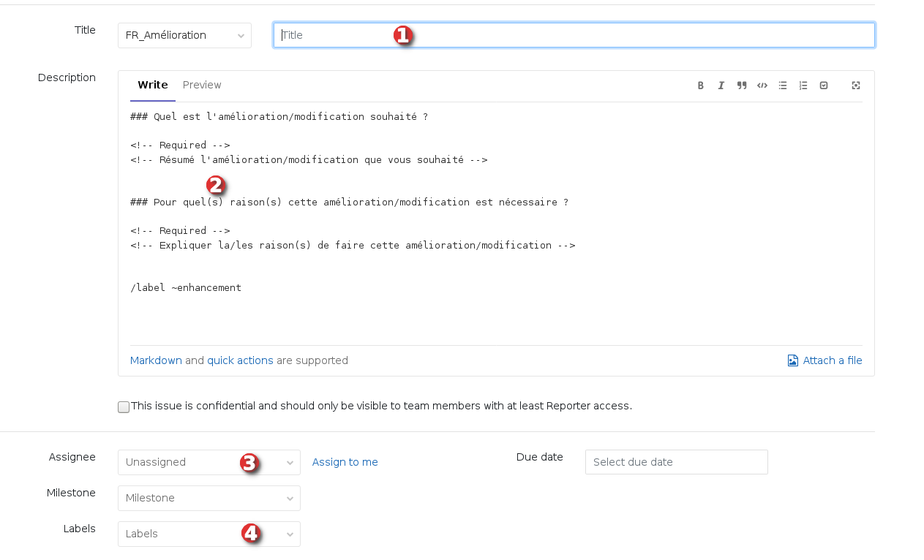Click the 'Select due date' field
This screenshot has width=924, height=560.
click(676, 462)
